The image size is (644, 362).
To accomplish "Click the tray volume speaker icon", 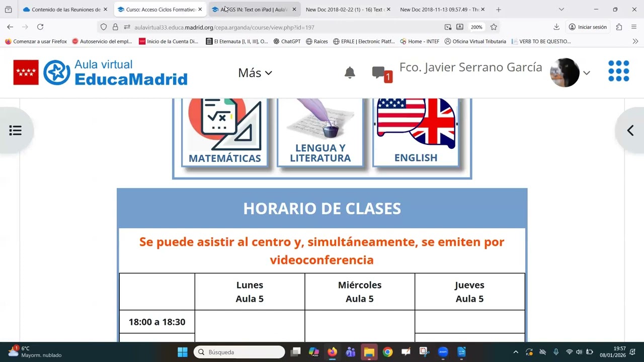I will [x=579, y=352].
